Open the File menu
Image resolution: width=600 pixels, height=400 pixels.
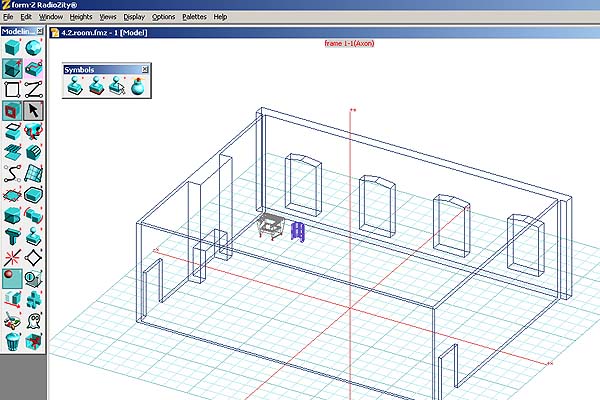(x=9, y=17)
